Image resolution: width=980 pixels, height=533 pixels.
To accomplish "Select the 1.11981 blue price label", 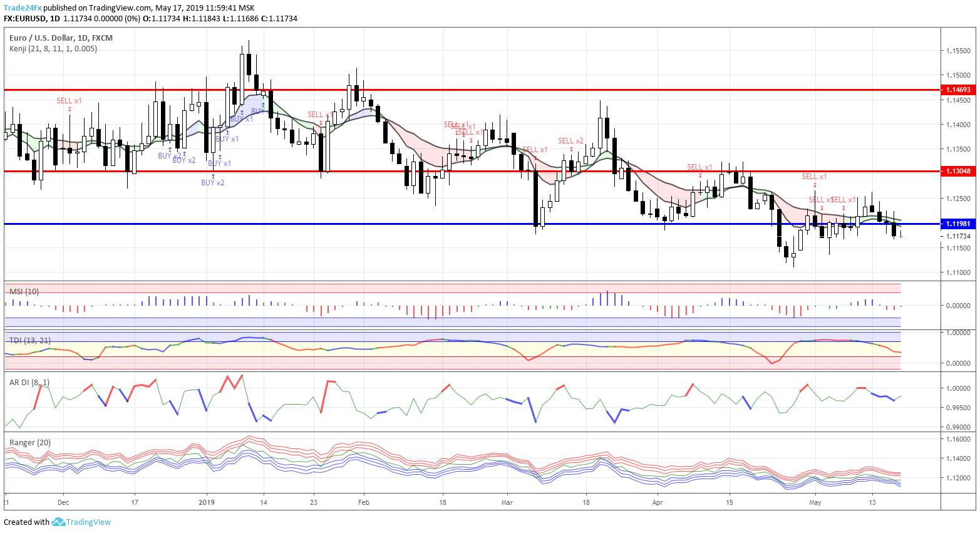I will 958,224.
